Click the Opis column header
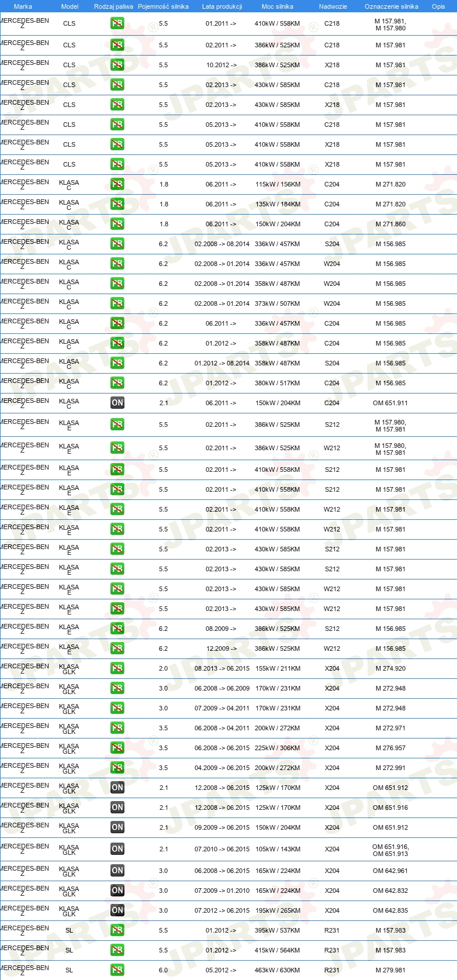 438,6
